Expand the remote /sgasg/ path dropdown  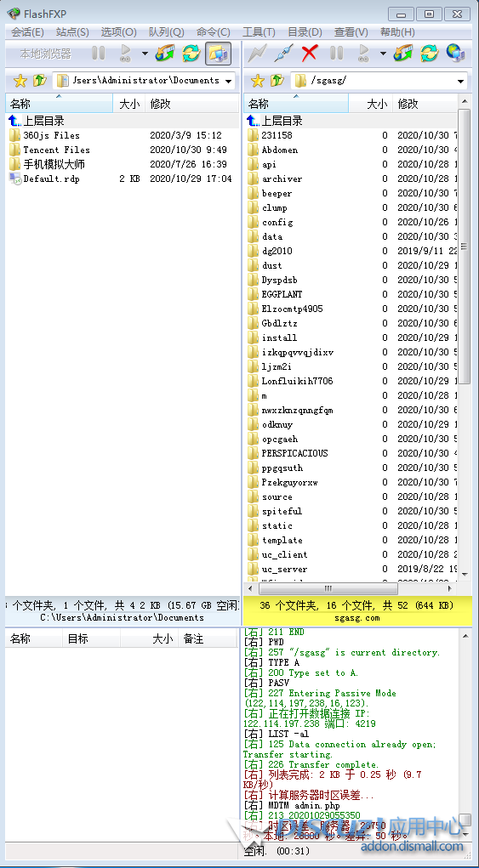click(x=461, y=82)
